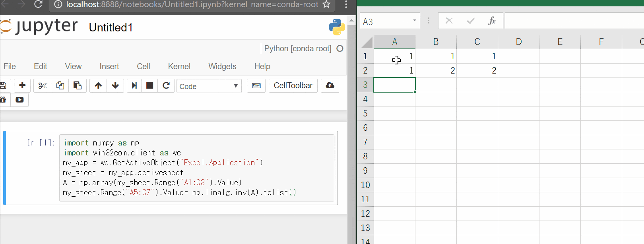Click the In [1]: cell prompt
The width and height of the screenshot is (644, 244).
coord(41,143)
